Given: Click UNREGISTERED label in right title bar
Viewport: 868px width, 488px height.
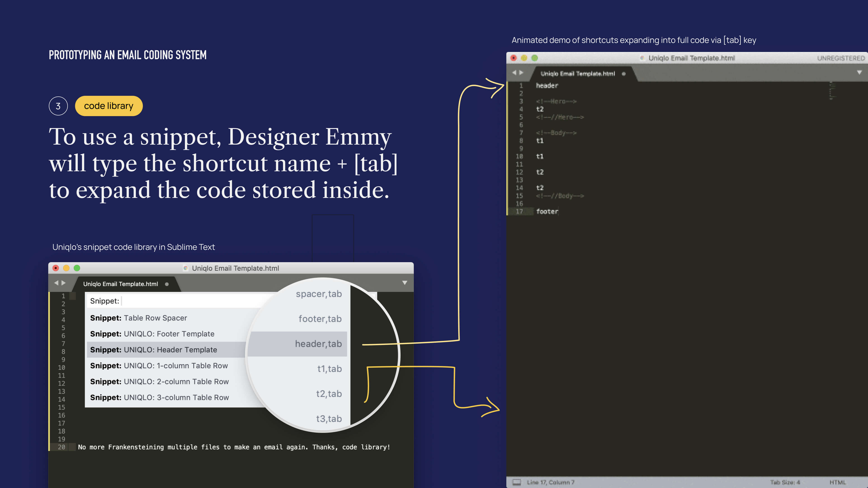Looking at the screenshot, I should 841,58.
